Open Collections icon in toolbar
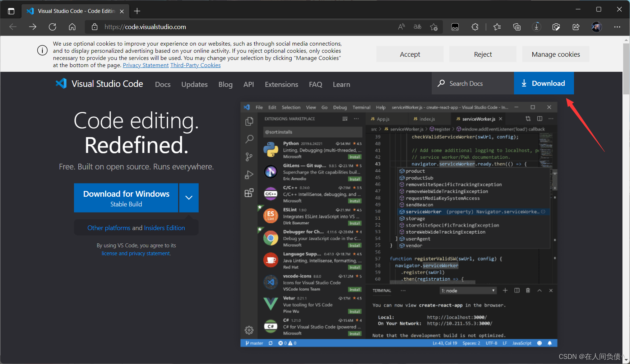This screenshot has width=630, height=364. pyautogui.click(x=517, y=27)
